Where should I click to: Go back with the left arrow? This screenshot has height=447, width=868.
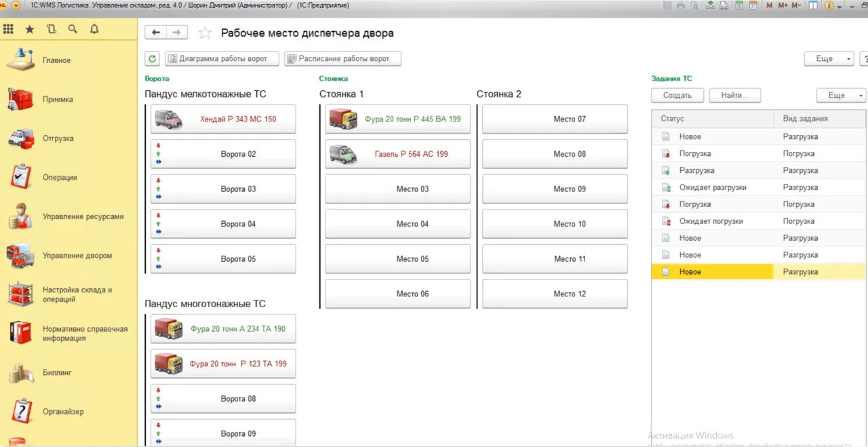156,33
